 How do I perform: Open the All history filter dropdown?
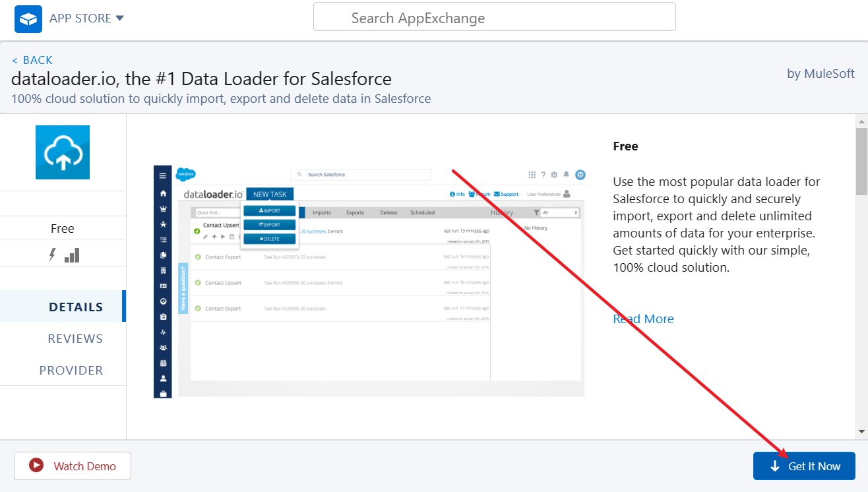(x=559, y=212)
